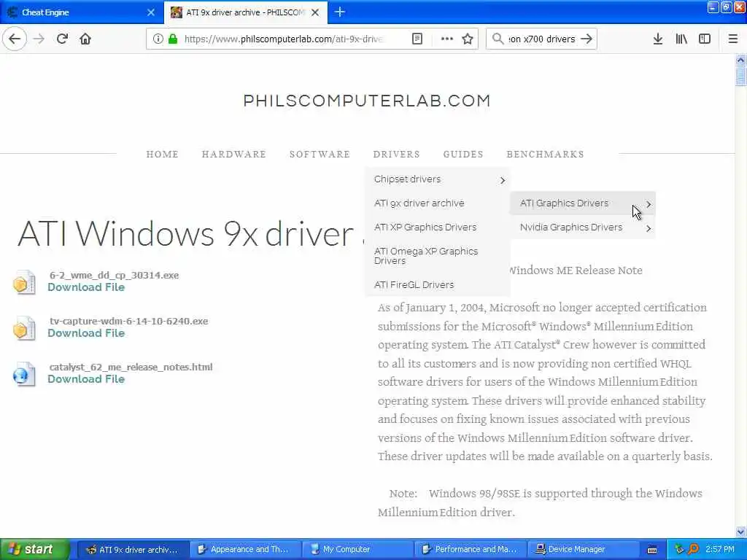Viewport: 747px width, 560px height.
Task: Select Nvidia Graphics Drivers submenu item
Action: tap(583, 227)
